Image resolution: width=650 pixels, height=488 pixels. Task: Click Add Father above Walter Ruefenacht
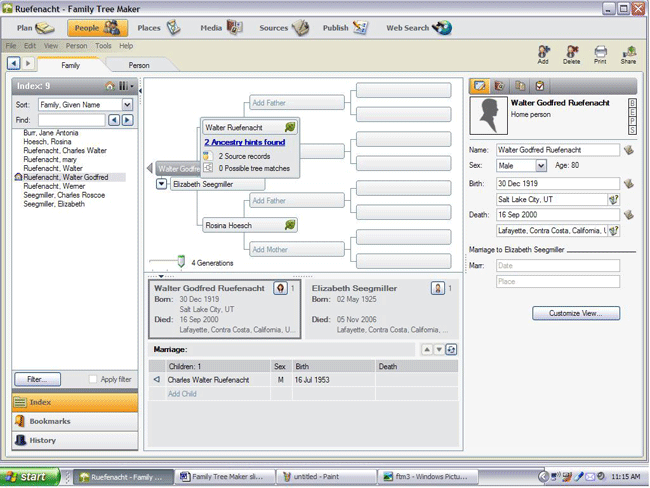(x=297, y=103)
